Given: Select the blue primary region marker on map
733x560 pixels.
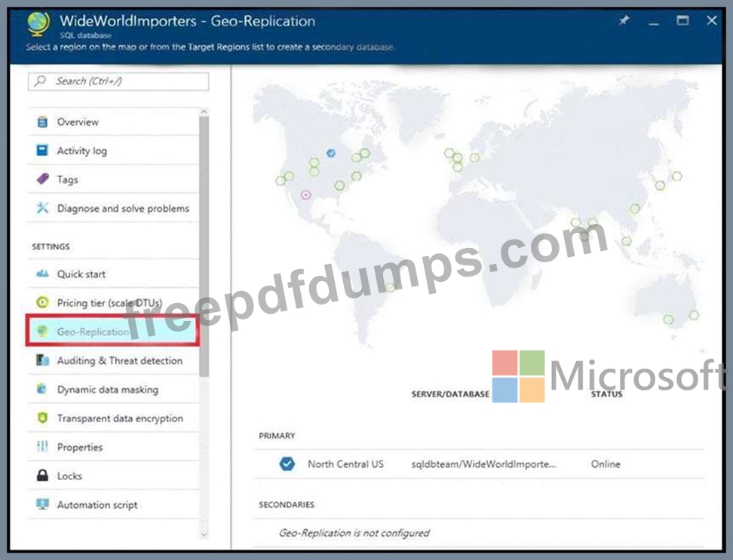Looking at the screenshot, I should (x=331, y=153).
